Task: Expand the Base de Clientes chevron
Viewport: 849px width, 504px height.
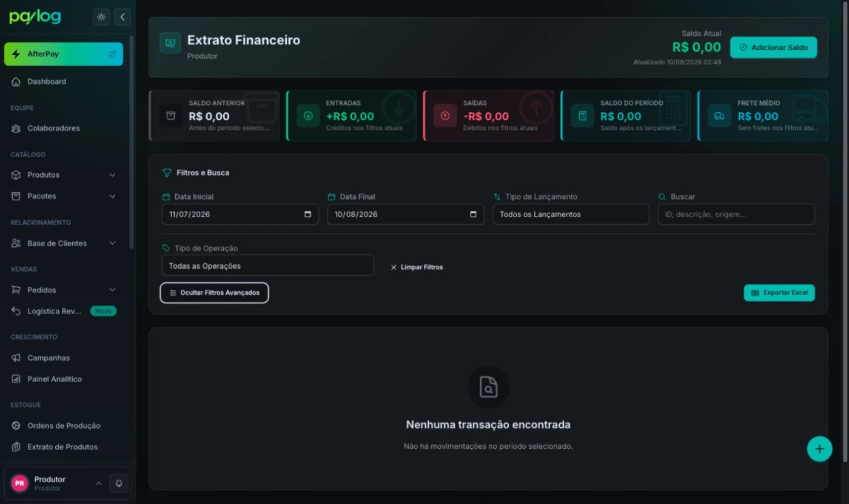Action: [112, 243]
